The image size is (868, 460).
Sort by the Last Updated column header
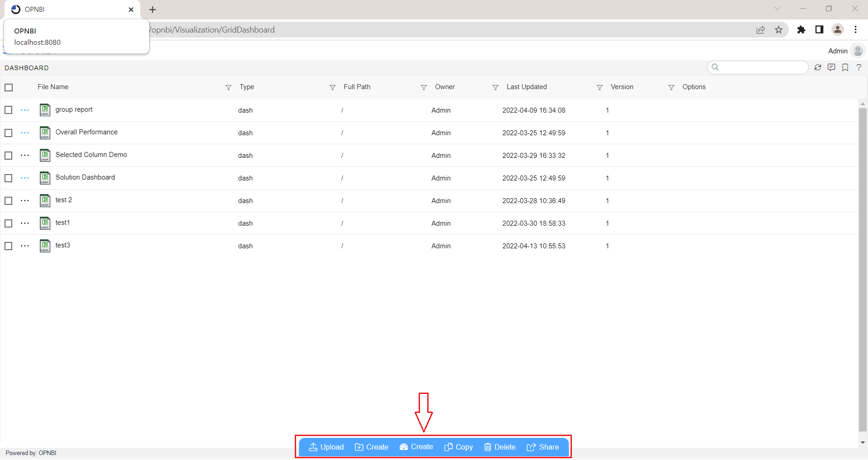point(527,87)
